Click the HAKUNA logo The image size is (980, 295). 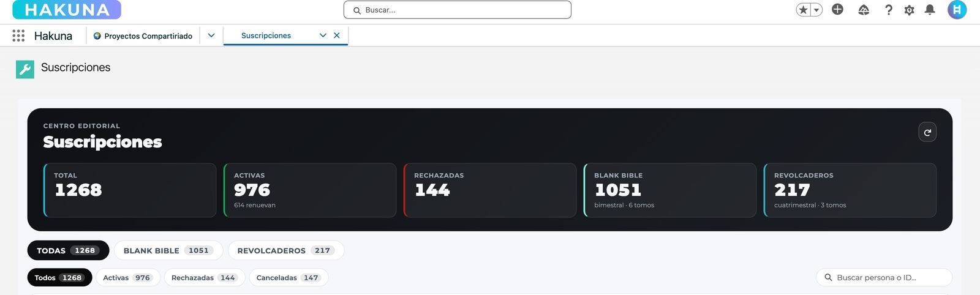coord(67,10)
